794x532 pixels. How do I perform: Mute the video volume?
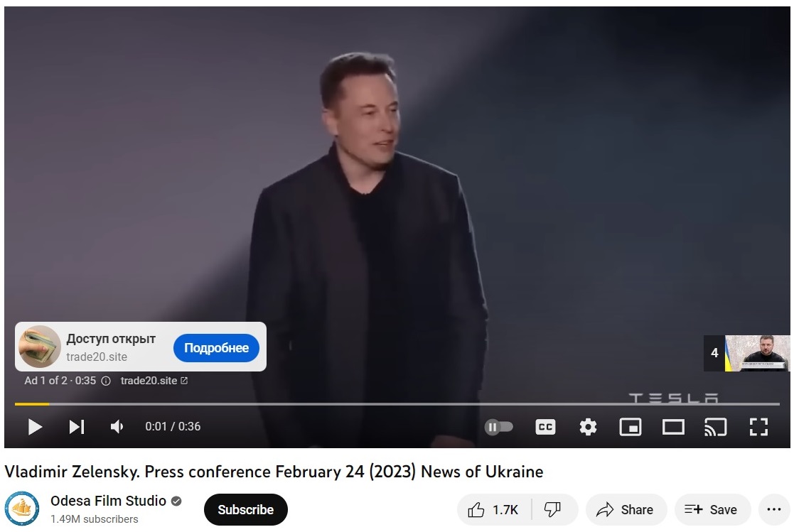117,427
